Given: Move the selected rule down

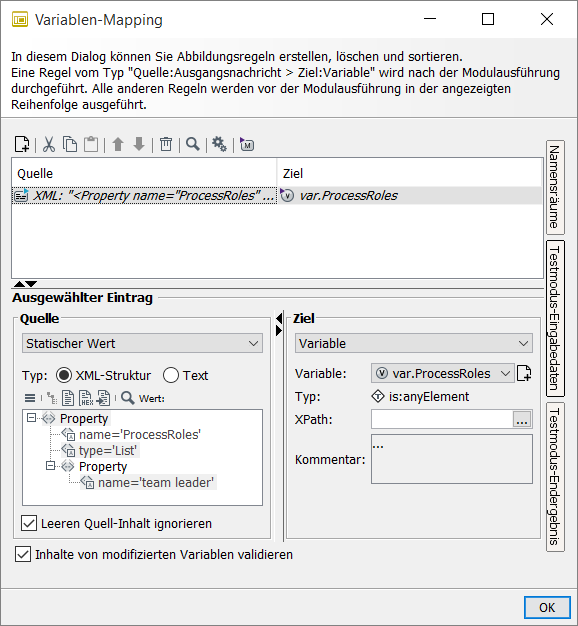Looking at the screenshot, I should pyautogui.click(x=139, y=144).
